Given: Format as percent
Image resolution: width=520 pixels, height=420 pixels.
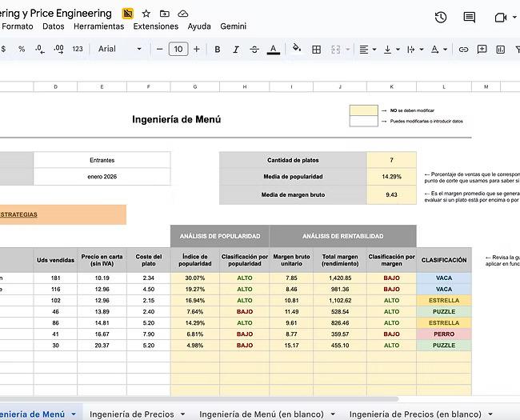Looking at the screenshot, I should 22,49.
